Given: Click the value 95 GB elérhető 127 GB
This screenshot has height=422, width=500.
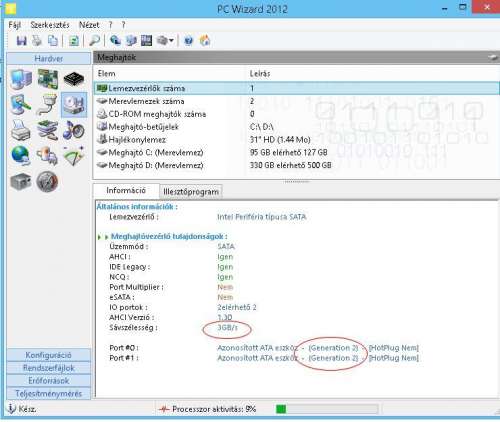Looking at the screenshot, I should [289, 153].
